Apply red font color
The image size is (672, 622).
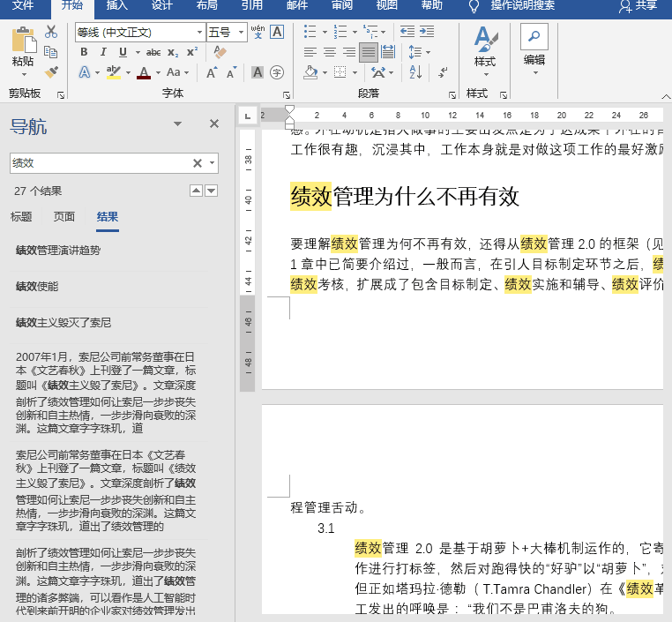click(x=144, y=72)
